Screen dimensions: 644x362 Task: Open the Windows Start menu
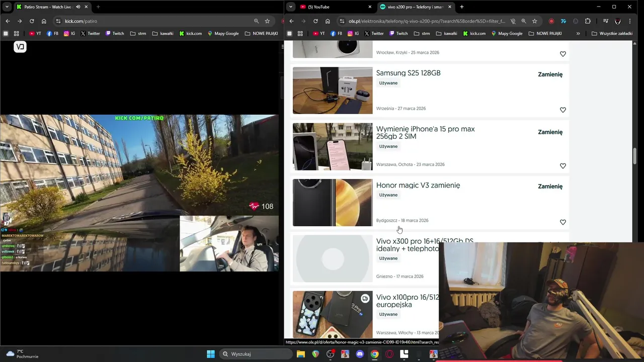[211, 354]
